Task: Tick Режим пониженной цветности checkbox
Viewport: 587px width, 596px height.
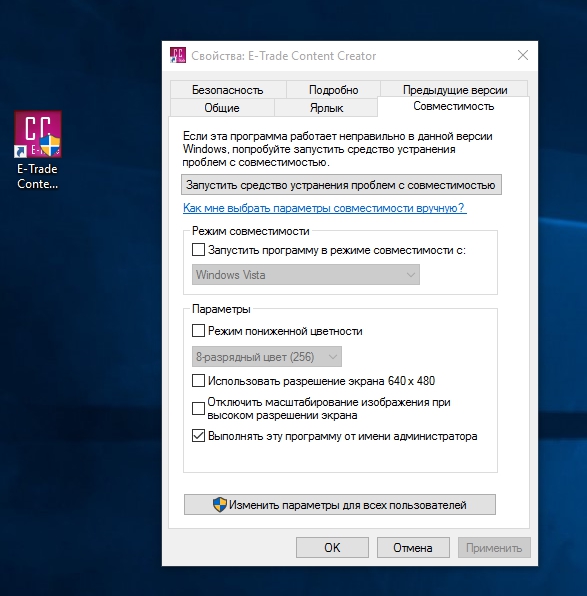Action: coord(198,331)
